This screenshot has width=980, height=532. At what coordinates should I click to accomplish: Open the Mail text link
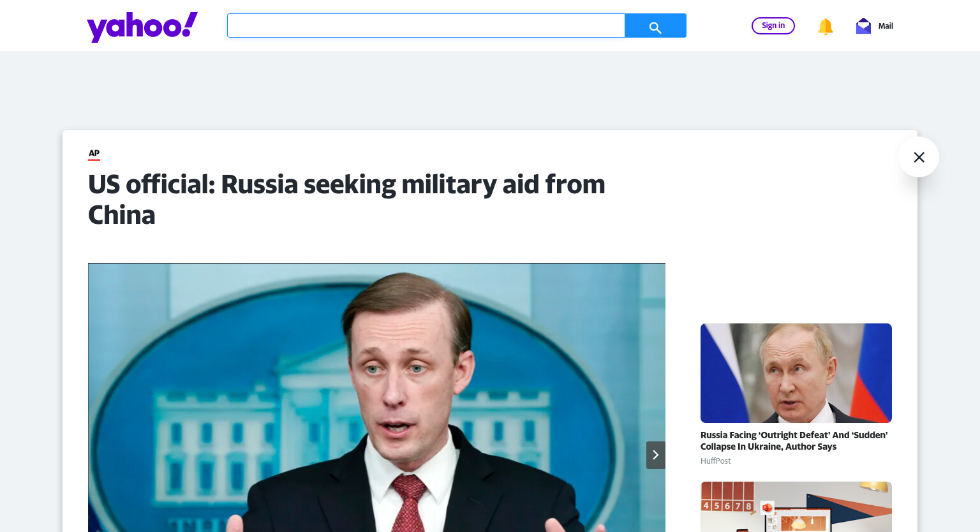pos(886,26)
